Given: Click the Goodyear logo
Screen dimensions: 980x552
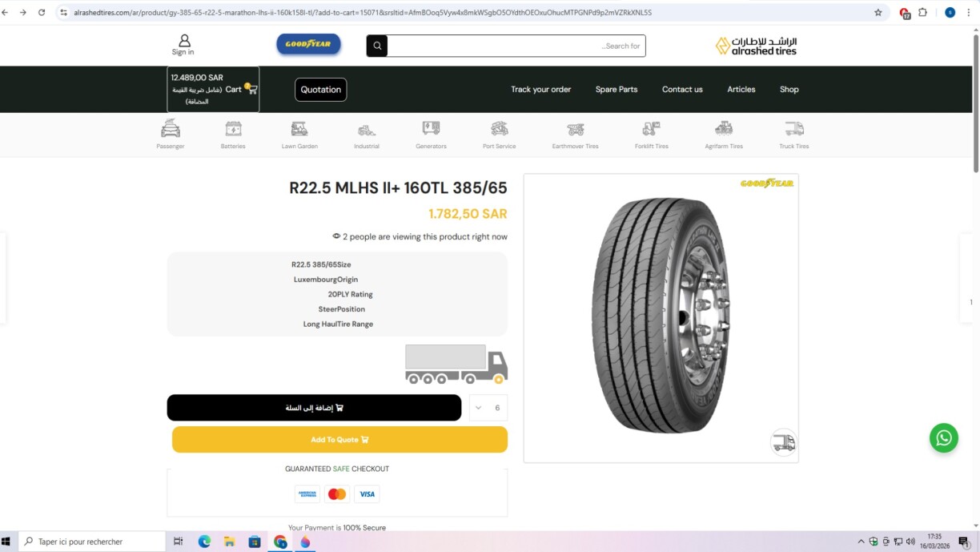Looking at the screenshot, I should click(x=308, y=45).
